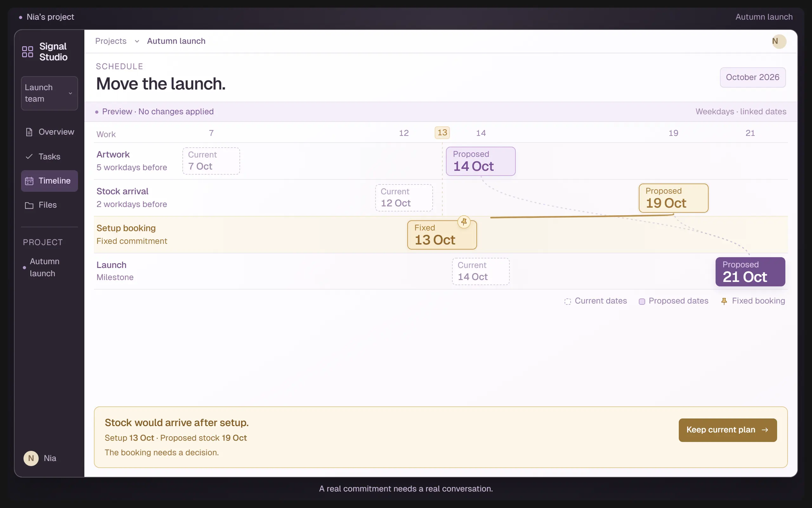The width and height of the screenshot is (812, 508).
Task: Expand the breadcrumb chevron after Projects
Action: click(137, 41)
